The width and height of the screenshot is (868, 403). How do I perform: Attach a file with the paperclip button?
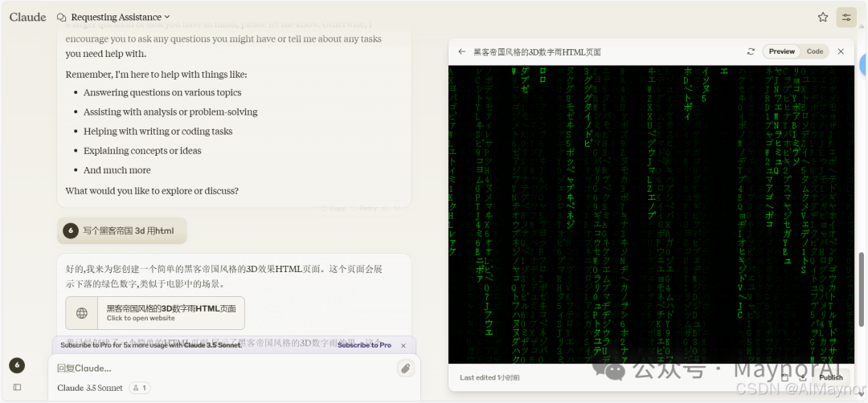[x=406, y=368]
